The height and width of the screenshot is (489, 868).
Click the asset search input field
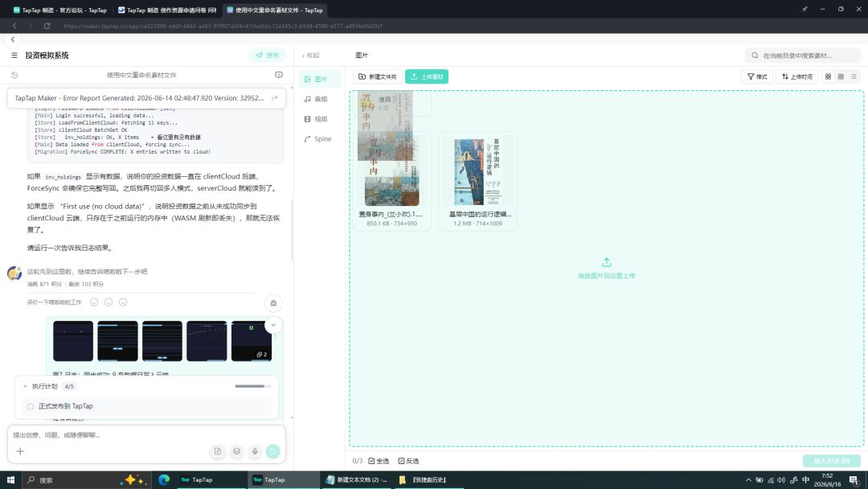[803, 55]
